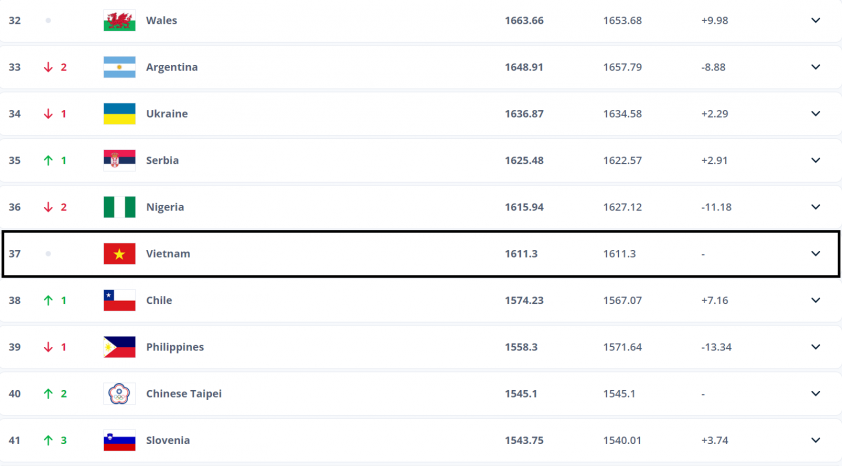
Task: Select Chile's 1574.23 points value
Action: [524, 301]
